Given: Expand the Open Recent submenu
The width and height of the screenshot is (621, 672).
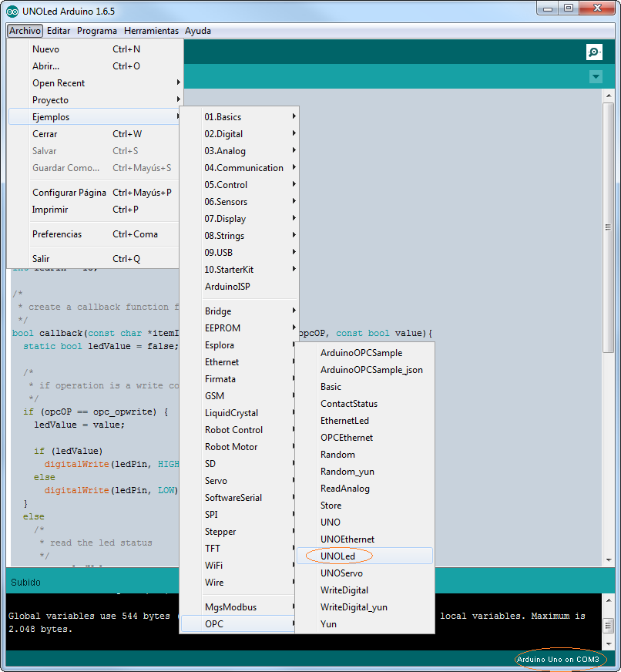Looking at the screenshot, I should click(x=94, y=83).
